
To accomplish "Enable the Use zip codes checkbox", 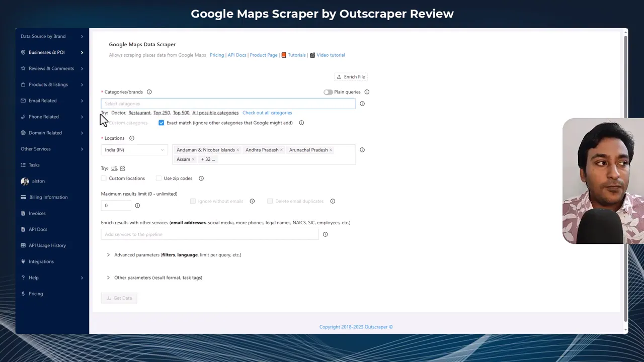I will (158, 178).
